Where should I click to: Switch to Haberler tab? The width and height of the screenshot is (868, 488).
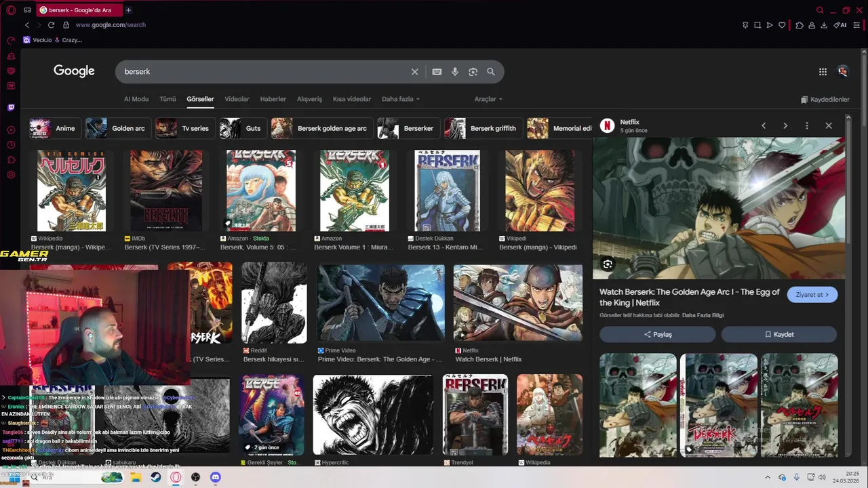(273, 99)
